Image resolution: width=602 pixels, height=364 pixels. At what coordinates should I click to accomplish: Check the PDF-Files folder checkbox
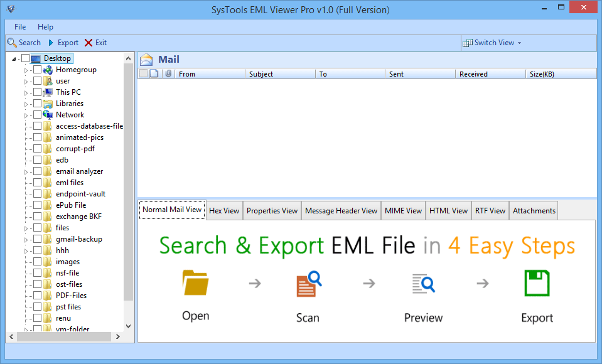point(37,295)
